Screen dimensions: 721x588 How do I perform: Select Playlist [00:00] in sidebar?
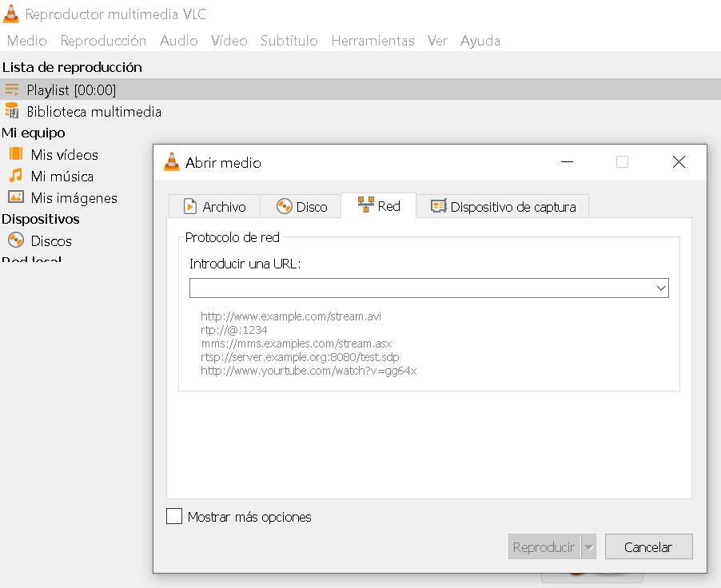(360, 89)
